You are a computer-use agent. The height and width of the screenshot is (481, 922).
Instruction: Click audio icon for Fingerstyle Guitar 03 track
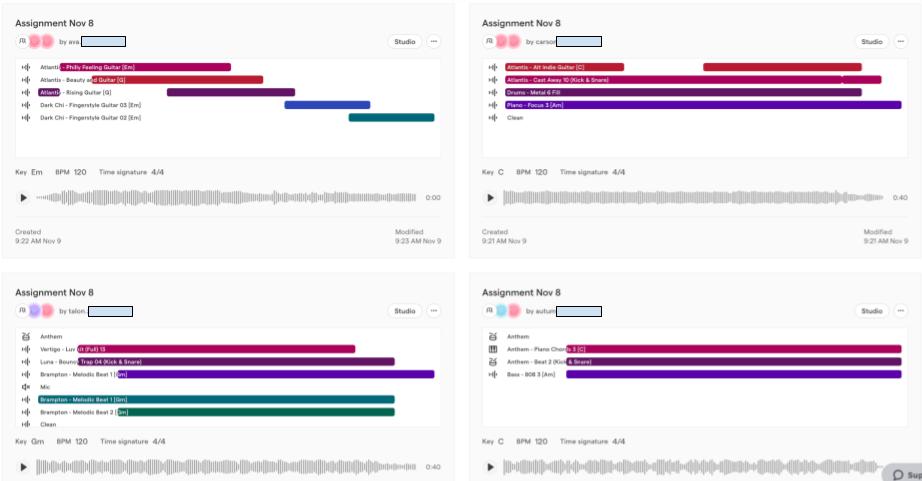(26, 105)
